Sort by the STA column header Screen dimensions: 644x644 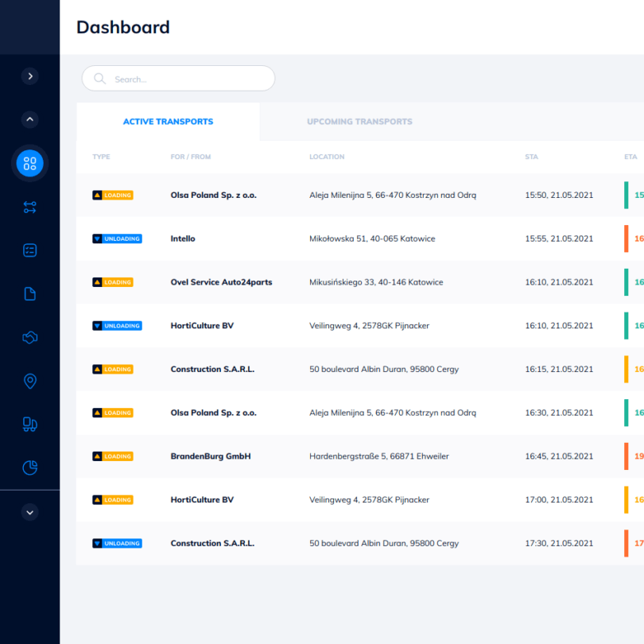531,157
